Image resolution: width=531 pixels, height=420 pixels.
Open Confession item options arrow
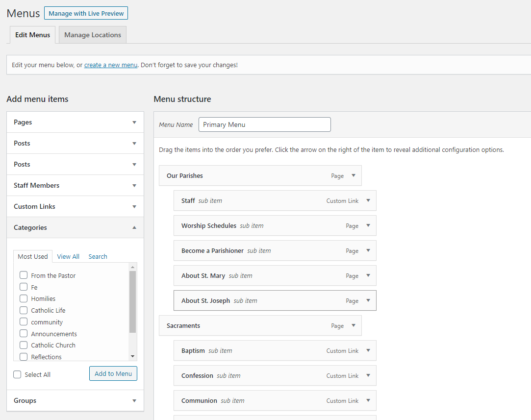368,375
